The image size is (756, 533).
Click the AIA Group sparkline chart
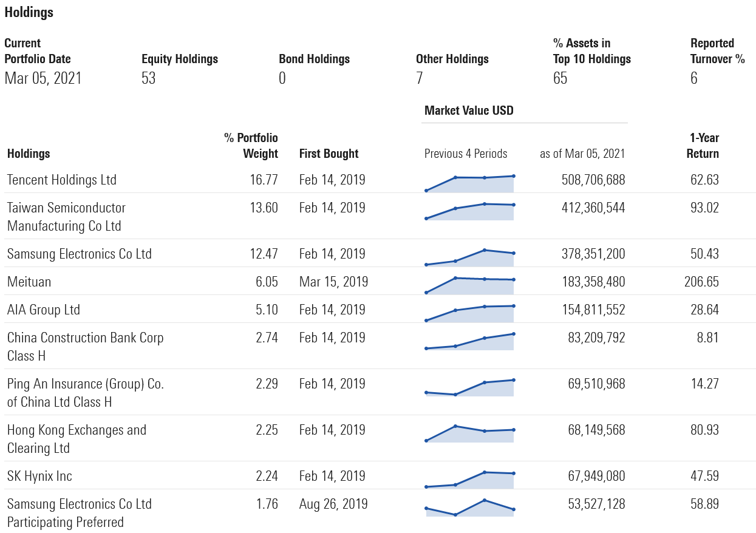[470, 313]
